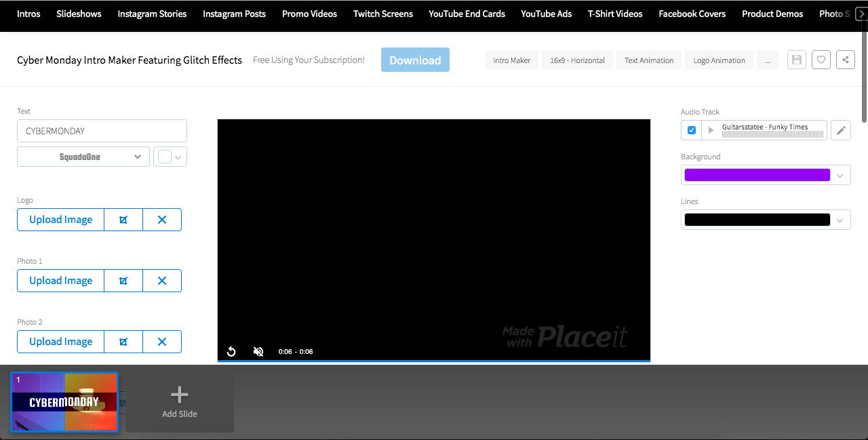Open YouTube End Cards category

click(x=467, y=14)
